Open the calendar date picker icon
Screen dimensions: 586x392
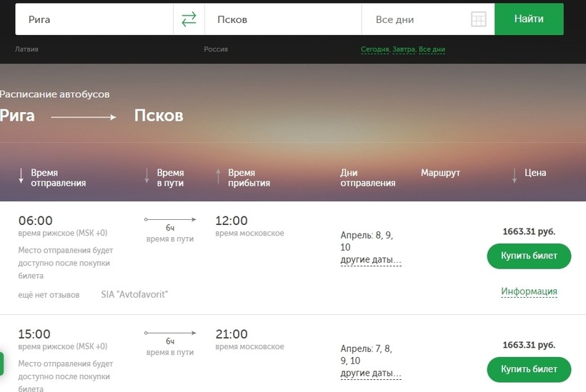coord(478,20)
